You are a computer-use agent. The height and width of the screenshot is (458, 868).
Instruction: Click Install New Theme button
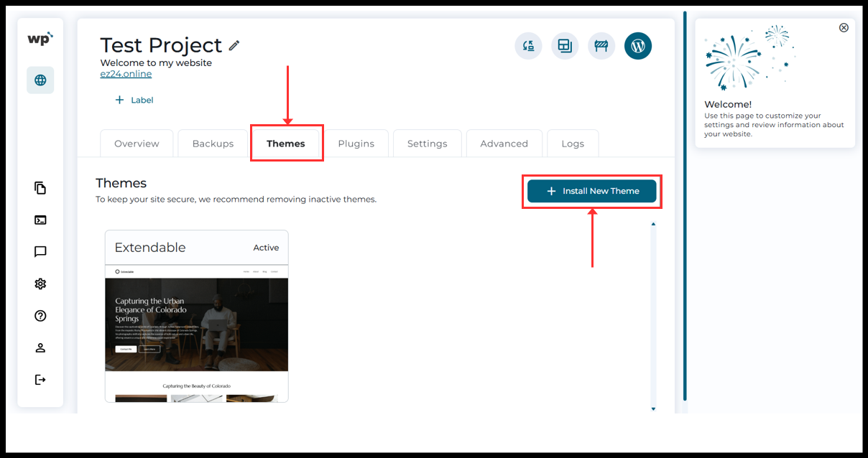click(591, 191)
